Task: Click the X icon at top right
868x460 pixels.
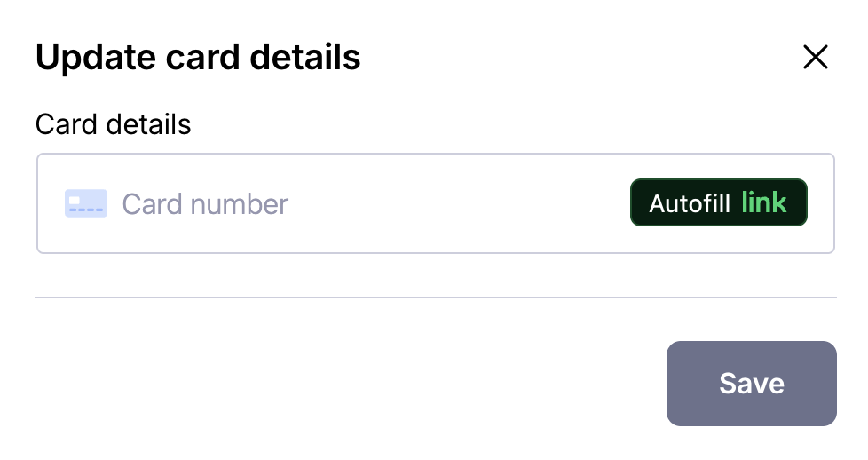Action: tap(815, 58)
